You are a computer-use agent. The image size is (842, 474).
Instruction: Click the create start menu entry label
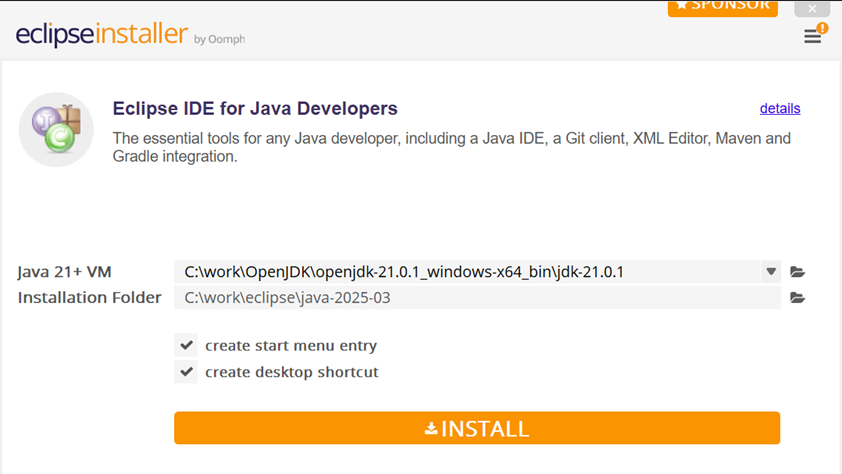pos(291,346)
